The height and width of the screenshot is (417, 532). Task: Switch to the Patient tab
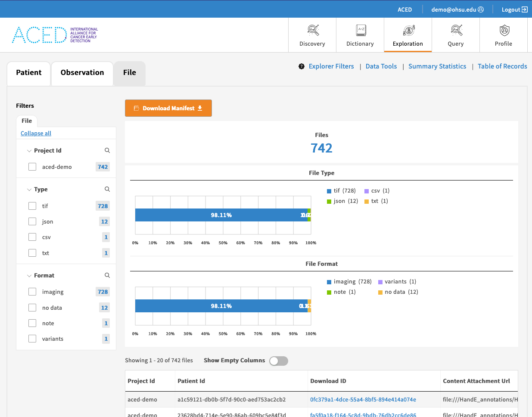tap(29, 73)
